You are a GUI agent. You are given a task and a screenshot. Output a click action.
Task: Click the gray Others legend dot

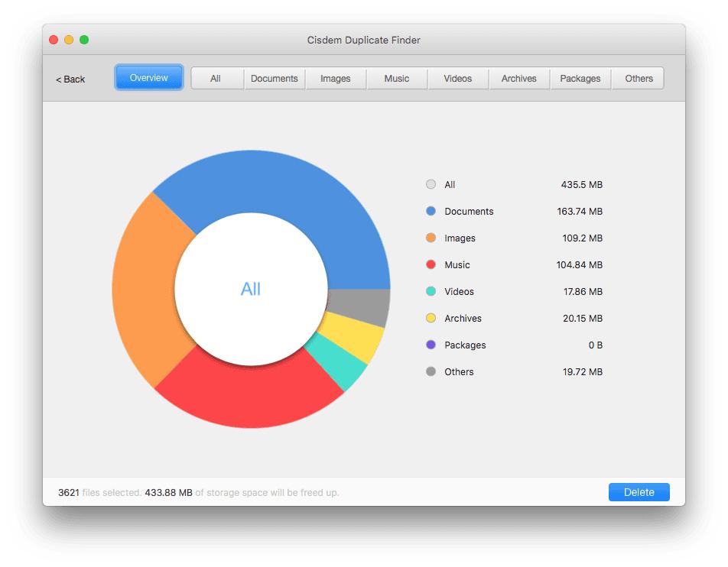pos(431,371)
